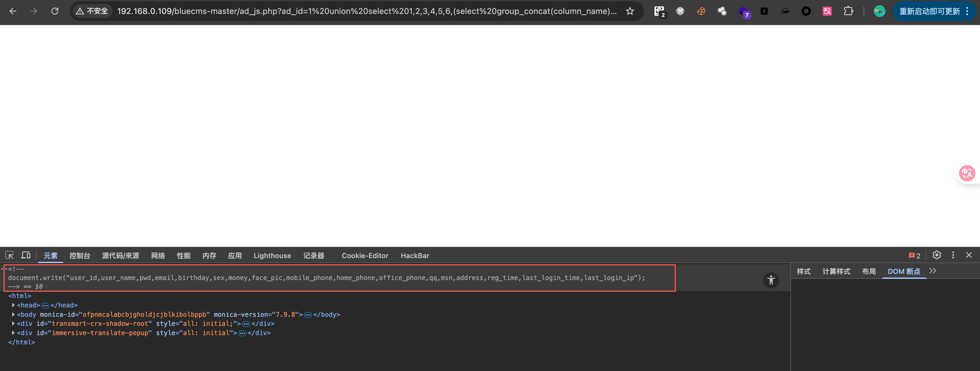Click the restart to update button
Screen dimensions: 980x371
click(x=929, y=11)
